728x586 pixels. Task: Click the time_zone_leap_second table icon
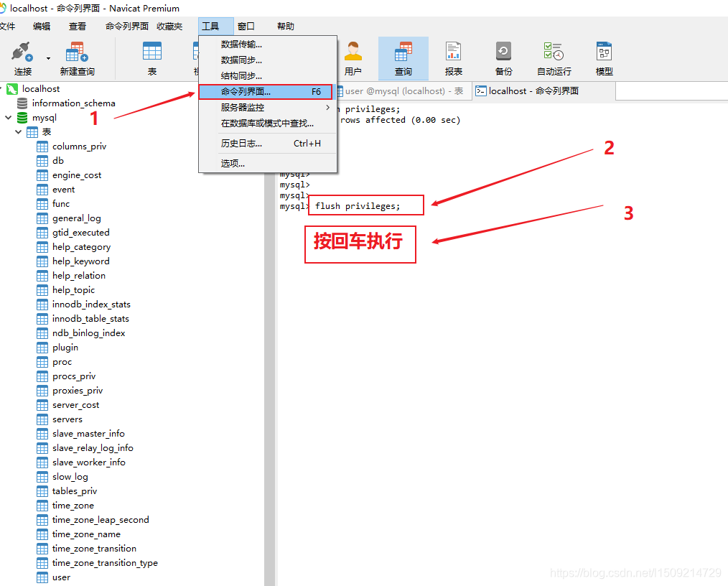pyautogui.click(x=42, y=520)
